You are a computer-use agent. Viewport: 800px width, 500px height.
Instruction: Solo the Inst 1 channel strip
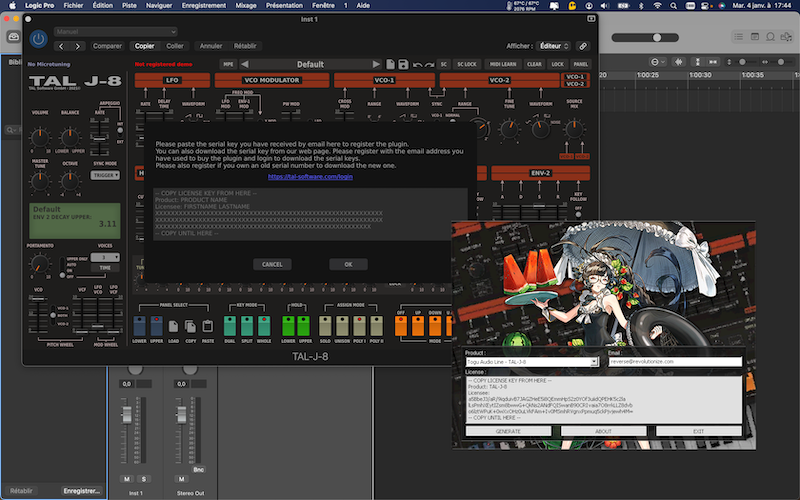[x=144, y=479]
